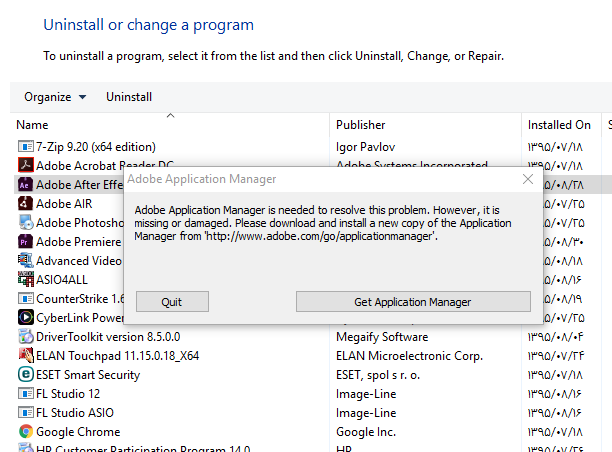
Task: Click the CyberLink Power icon
Action: pyautogui.click(x=26, y=317)
